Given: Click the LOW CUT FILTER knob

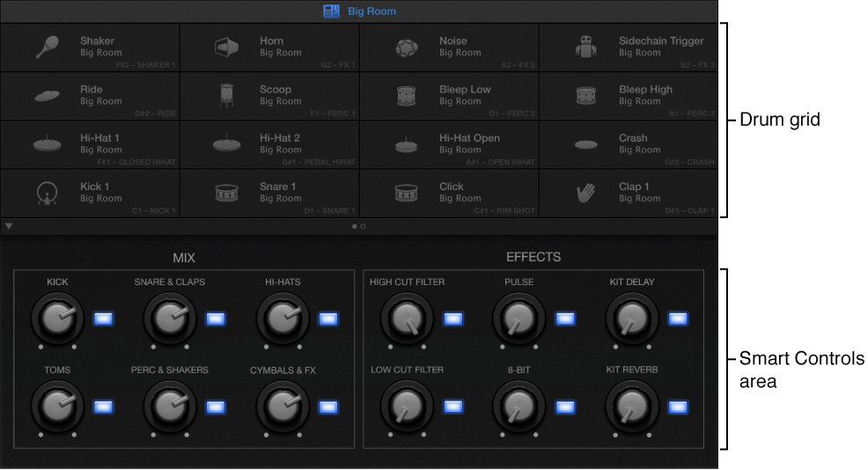Looking at the screenshot, I should (x=407, y=408).
